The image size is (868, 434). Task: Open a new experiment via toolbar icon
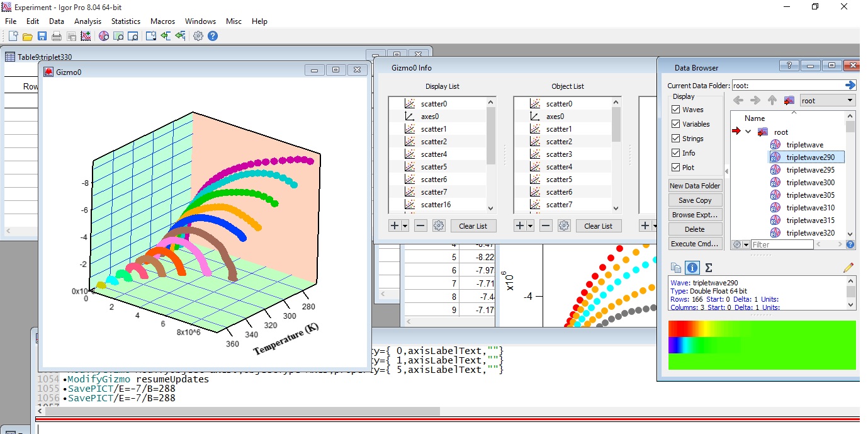(x=13, y=36)
